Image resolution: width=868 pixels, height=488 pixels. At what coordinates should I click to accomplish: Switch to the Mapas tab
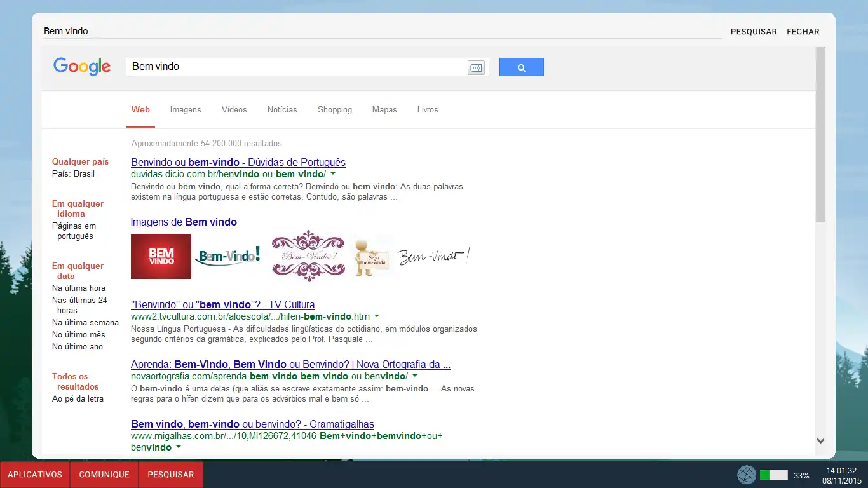coord(384,109)
